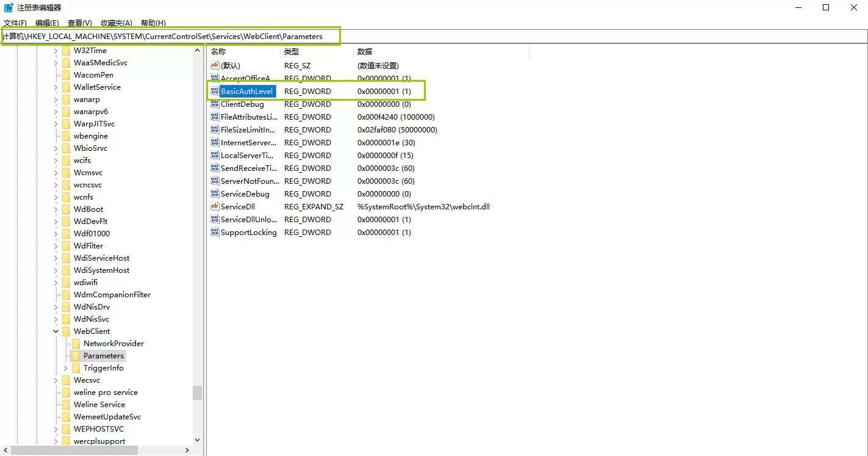Click the 数据 column header
The height and width of the screenshot is (456, 868).
coord(365,52)
